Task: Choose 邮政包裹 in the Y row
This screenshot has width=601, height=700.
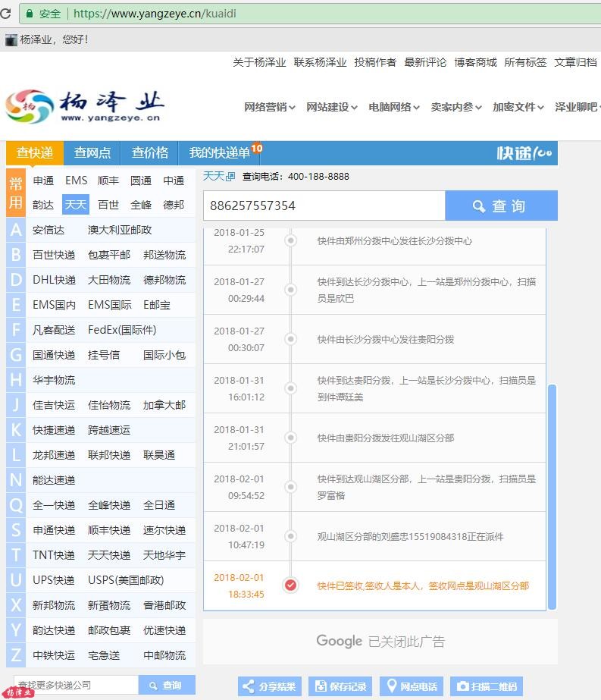Action: 109,630
